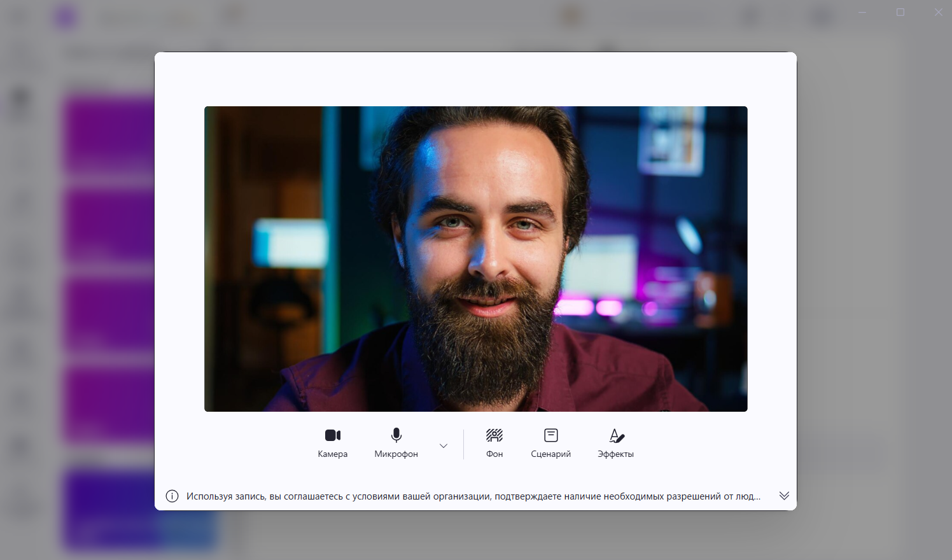Open the Фон background picker icon
The height and width of the screenshot is (560, 952).
pos(494,435)
